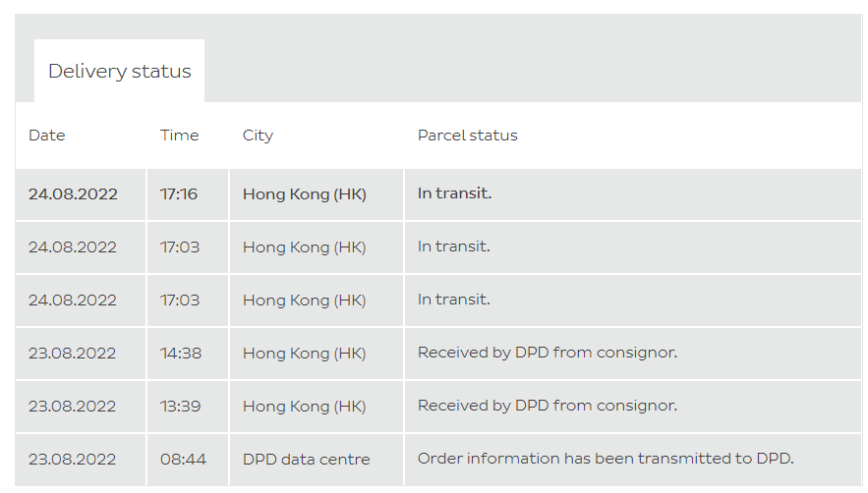Click the Time column header
Screen dimensions: 868x493
pyautogui.click(x=179, y=136)
